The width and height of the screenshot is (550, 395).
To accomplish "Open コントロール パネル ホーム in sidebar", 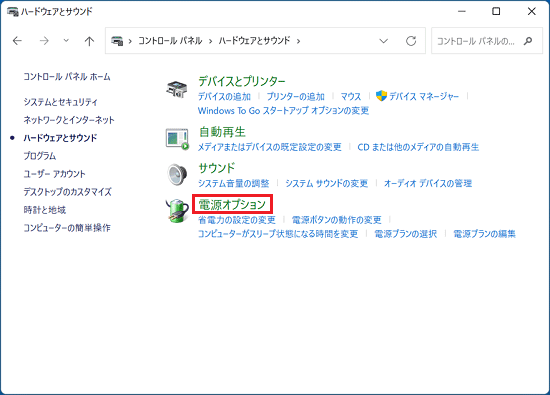I will point(67,76).
